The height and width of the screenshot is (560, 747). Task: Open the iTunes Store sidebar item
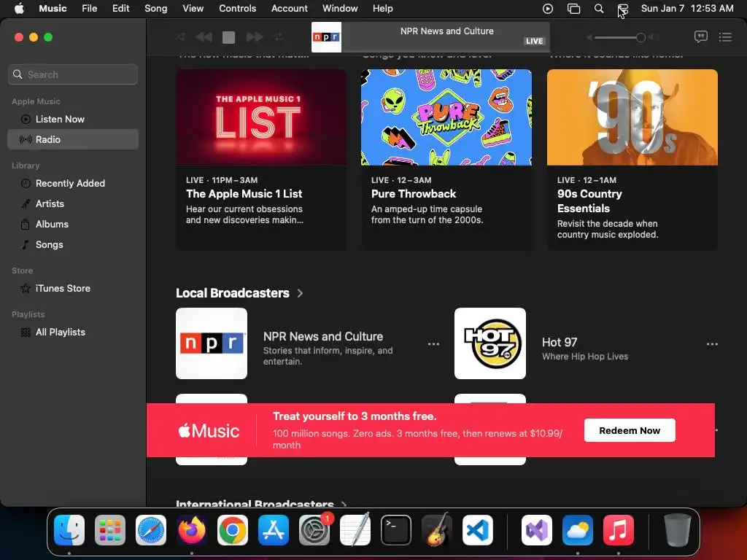(x=73, y=289)
